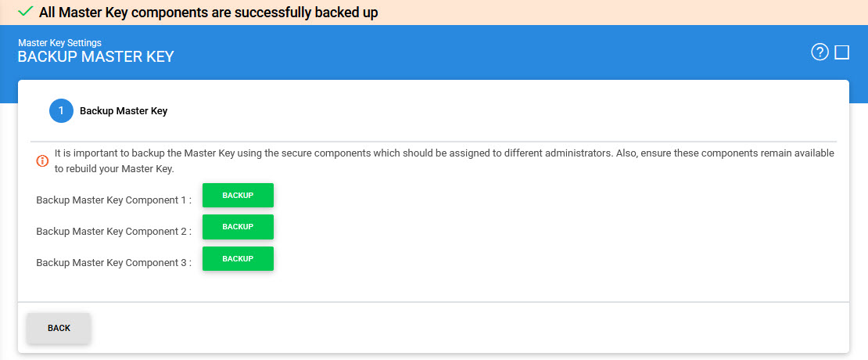The width and height of the screenshot is (868, 360).
Task: Click the Master Key Settings breadcrumb text
Action: (x=59, y=42)
